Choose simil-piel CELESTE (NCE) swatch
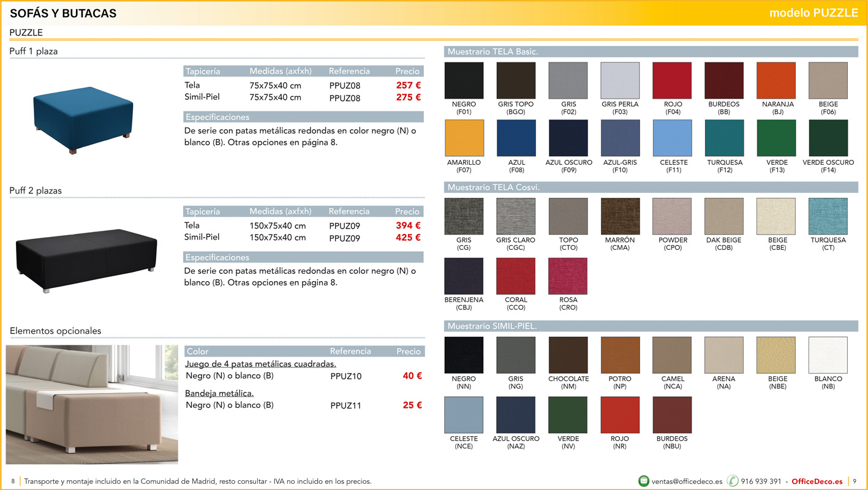The width and height of the screenshot is (868, 490). pos(464,415)
